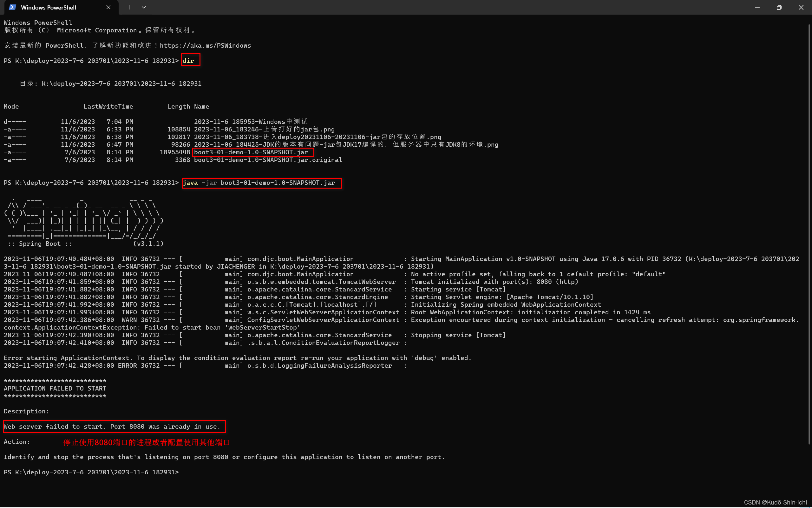Click the 'Identify and stop the process' action line
Viewport: 812px width, 508px height.
coord(224,457)
